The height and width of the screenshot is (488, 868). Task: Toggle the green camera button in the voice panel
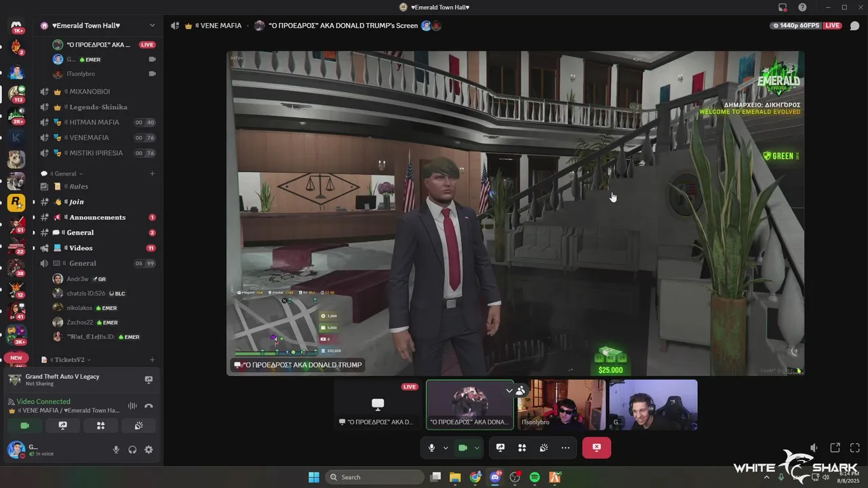25,426
